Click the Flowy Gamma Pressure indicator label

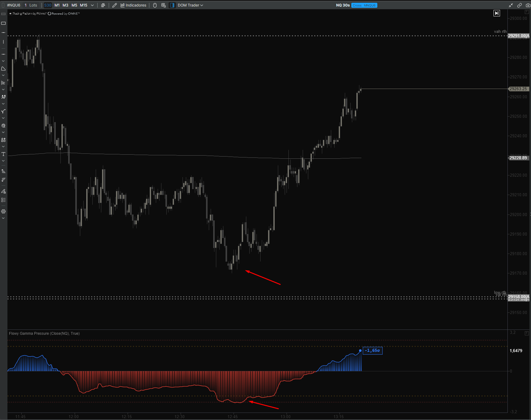(x=44, y=334)
